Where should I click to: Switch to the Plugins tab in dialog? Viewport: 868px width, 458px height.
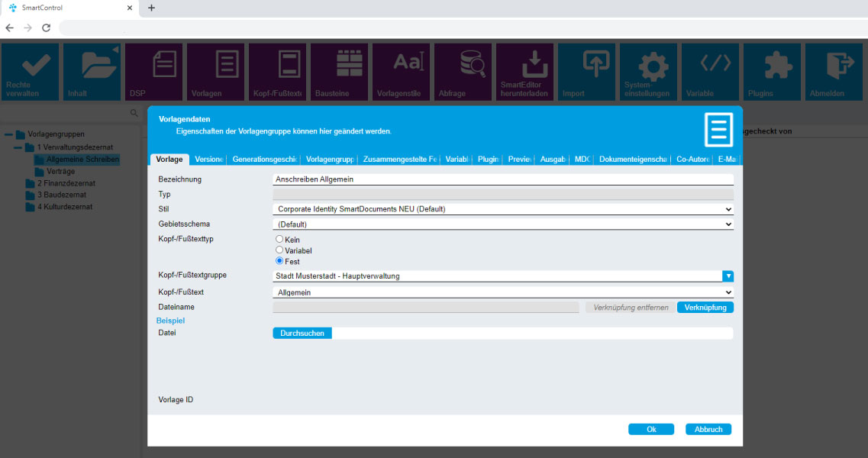[488, 160]
